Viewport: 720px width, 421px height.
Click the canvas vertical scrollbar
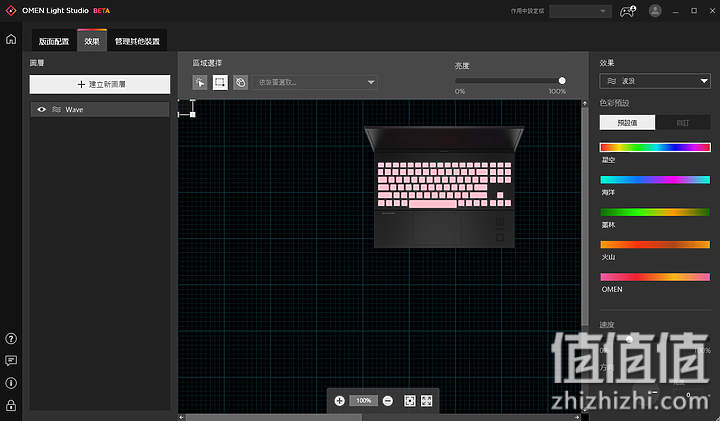(585, 216)
